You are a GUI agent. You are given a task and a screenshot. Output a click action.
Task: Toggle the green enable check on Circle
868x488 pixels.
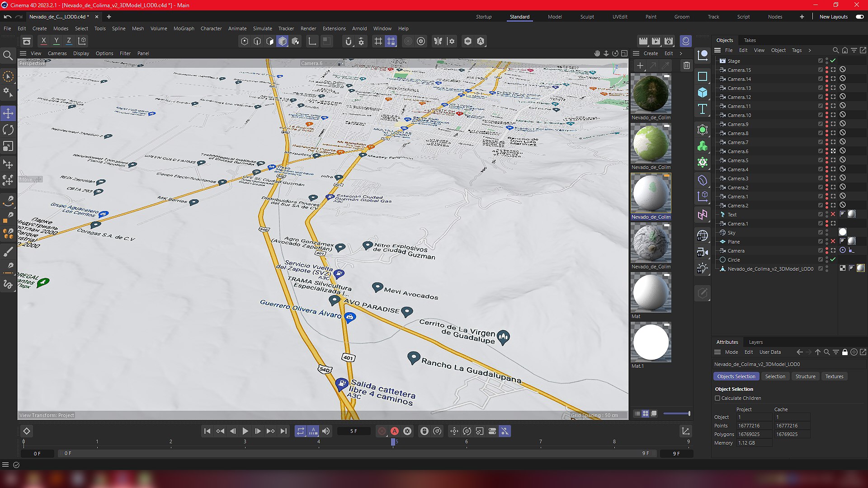[x=833, y=259]
